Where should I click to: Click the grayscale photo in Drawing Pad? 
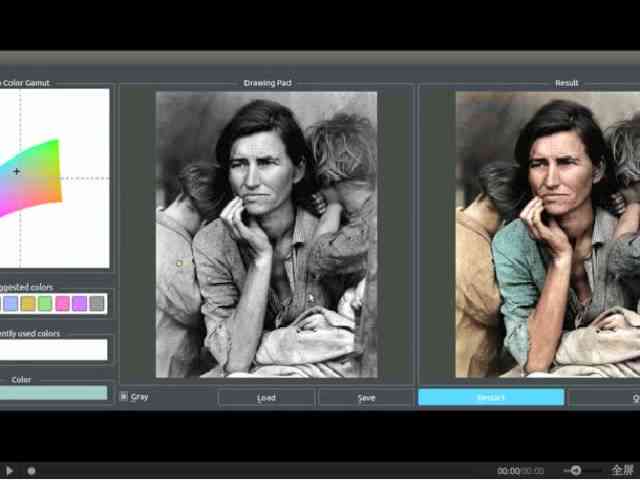(x=267, y=235)
